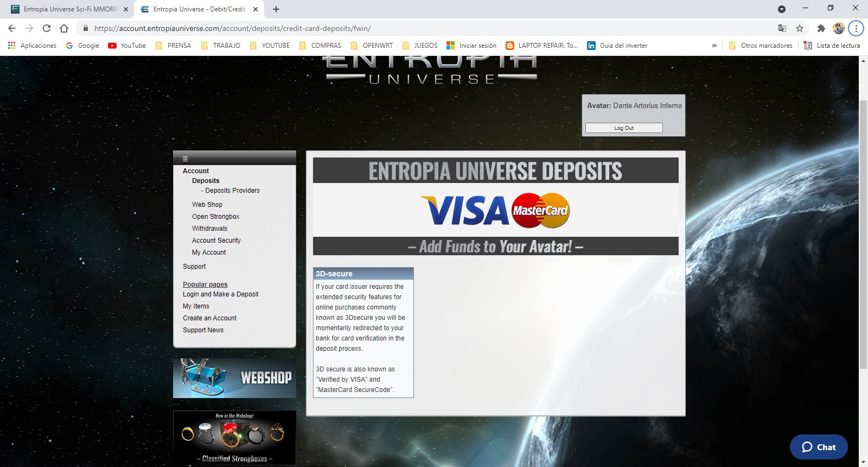
Task: Open the Deposits menu item
Action: [206, 181]
